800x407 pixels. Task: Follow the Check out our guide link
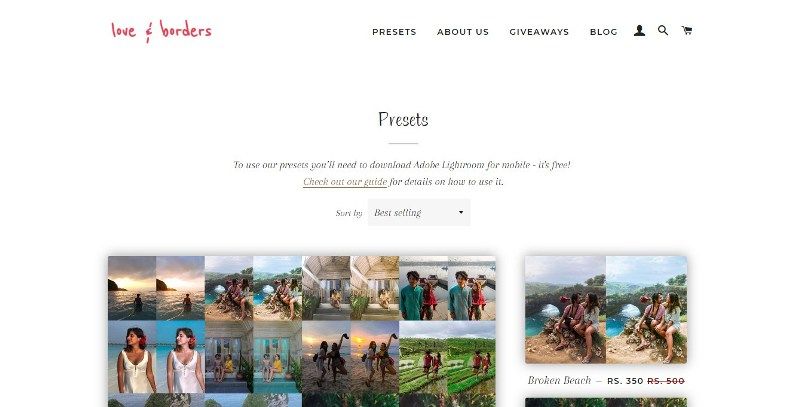345,182
